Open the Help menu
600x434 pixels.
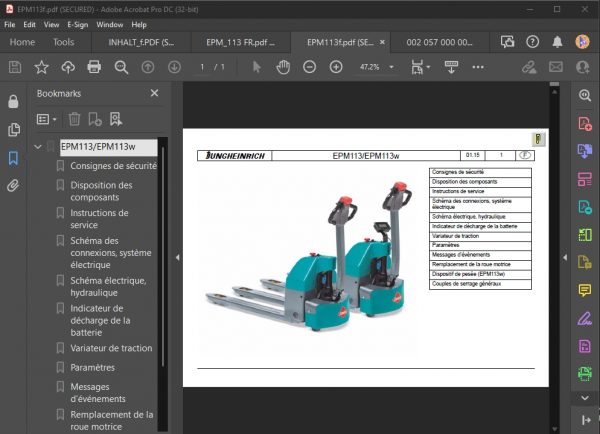pyautogui.click(x=139, y=24)
